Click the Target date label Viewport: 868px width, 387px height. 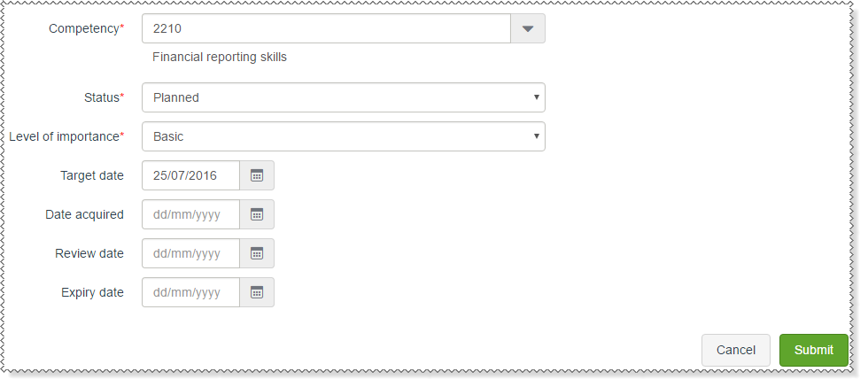coord(91,175)
